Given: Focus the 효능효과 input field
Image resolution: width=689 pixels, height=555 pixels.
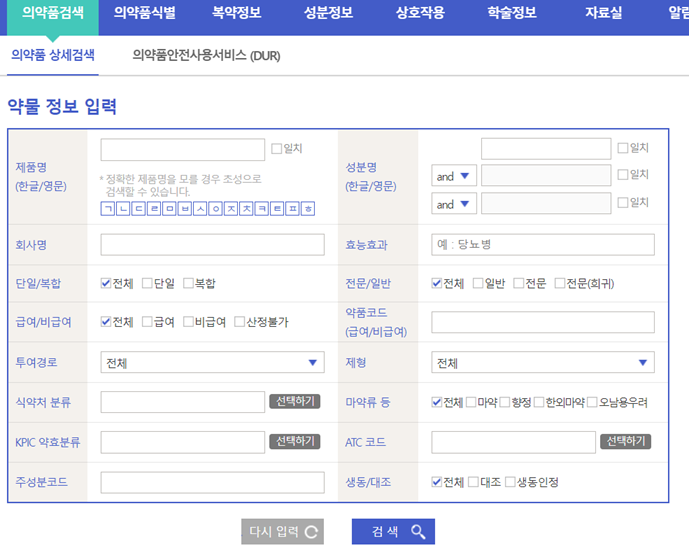Looking at the screenshot, I should 543,245.
